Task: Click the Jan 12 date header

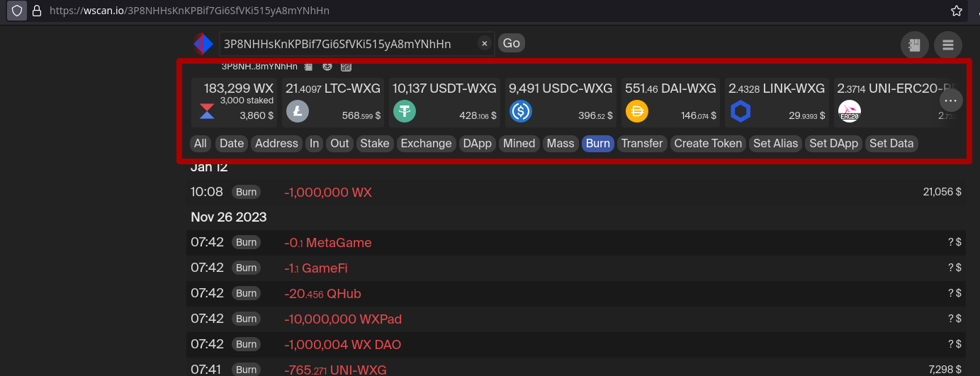Action: pos(209,168)
